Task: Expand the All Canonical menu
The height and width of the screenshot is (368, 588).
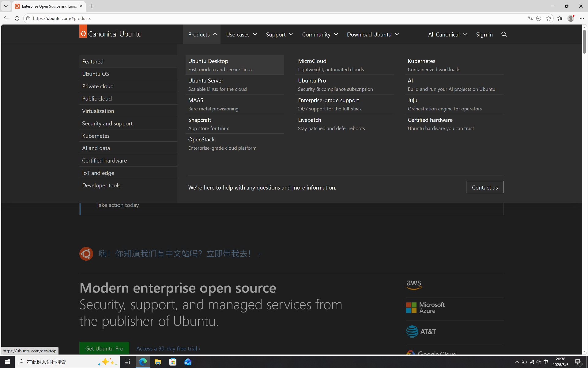Action: [x=448, y=34]
